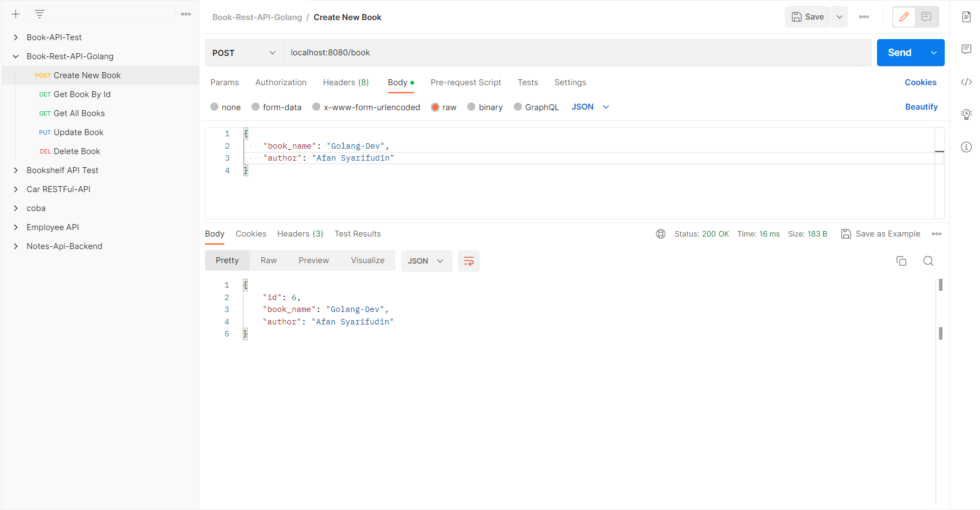Expand the Book-API-Test collection
Image resolution: width=980 pixels, height=510 pixels.
[x=16, y=37]
